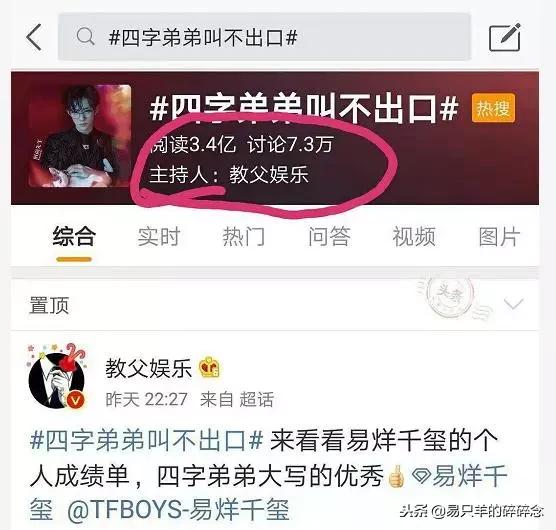
Task: Tap the topic cover thumbnail image
Action: 79,136
